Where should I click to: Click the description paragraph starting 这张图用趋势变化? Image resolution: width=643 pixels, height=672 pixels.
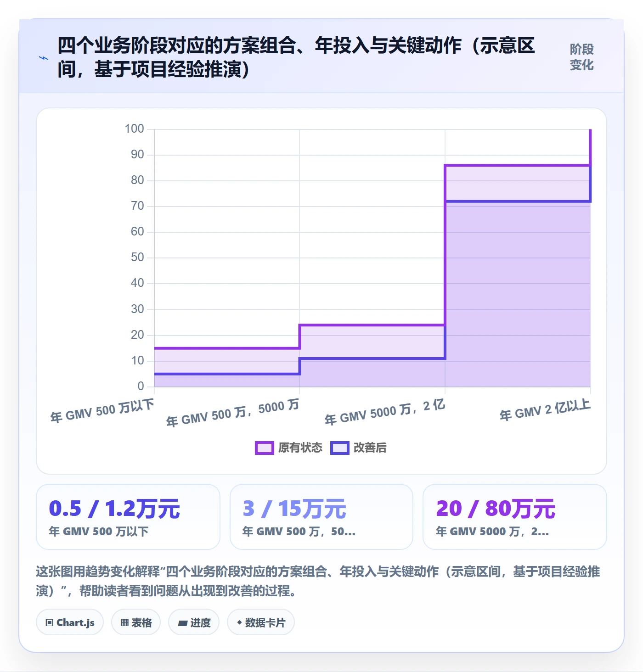point(318,581)
